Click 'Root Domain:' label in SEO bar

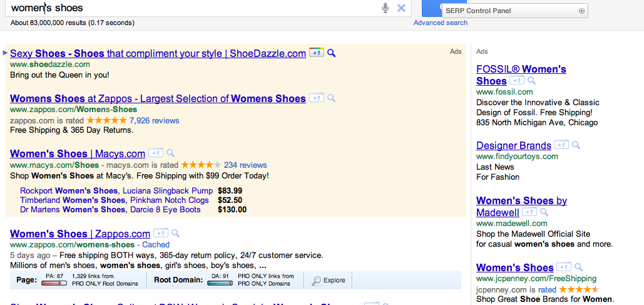pos(178,280)
